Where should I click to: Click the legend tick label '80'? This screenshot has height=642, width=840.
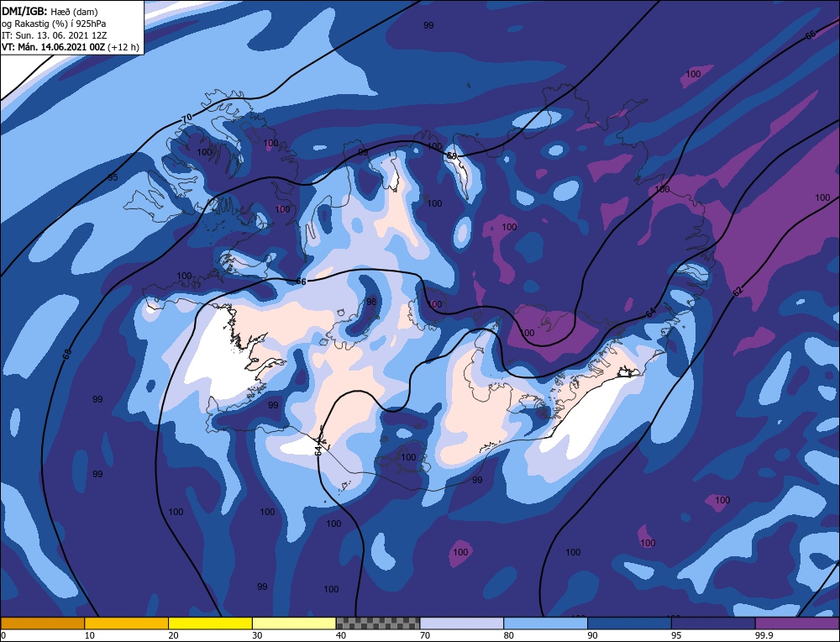(509, 635)
